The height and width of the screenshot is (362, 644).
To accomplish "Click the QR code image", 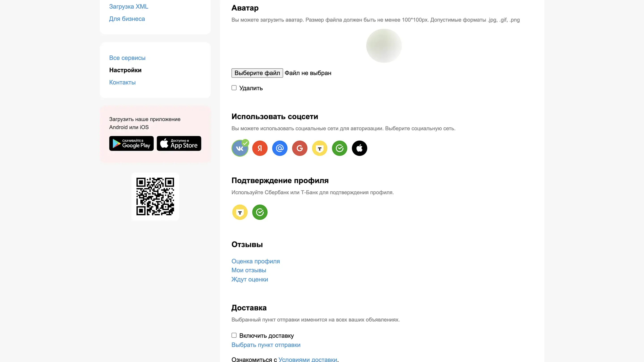I will click(x=155, y=197).
